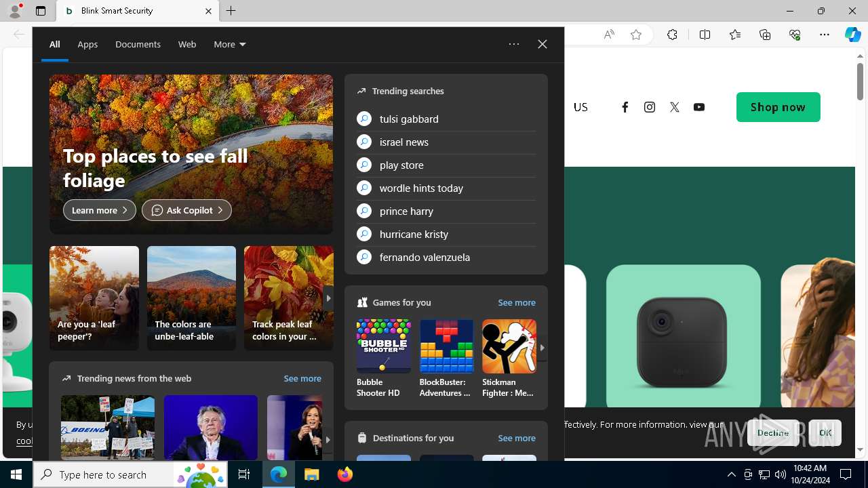Viewport: 868px width, 488px height.
Task: Open Stickman Fighter game thumbnail
Action: click(x=509, y=346)
